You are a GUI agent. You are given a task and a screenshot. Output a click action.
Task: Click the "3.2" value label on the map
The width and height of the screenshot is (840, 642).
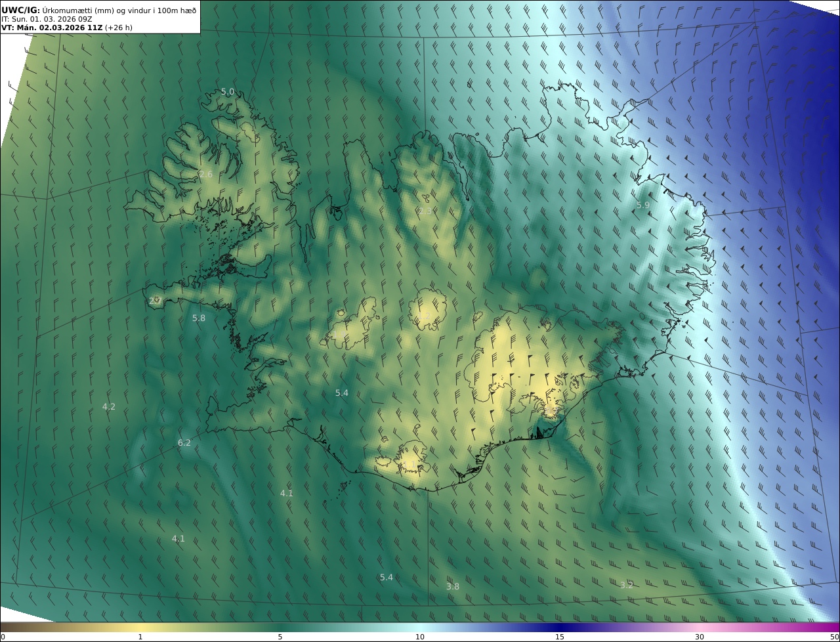click(627, 586)
